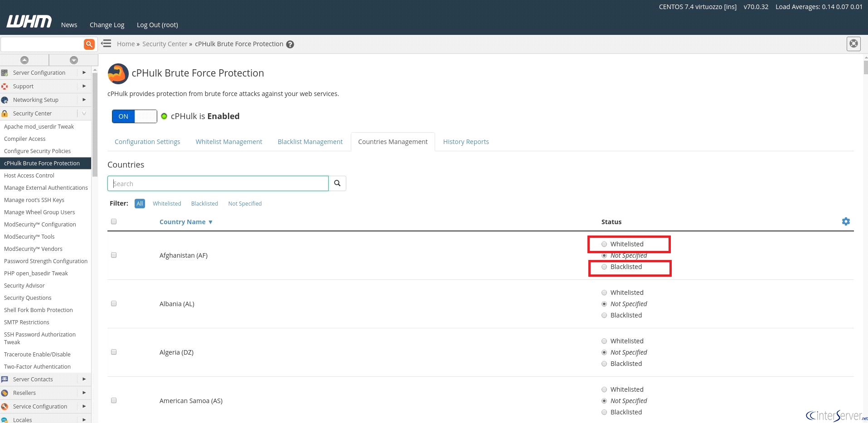Toggle the sidebar menu collapse icon
This screenshot has width=868, height=423.
click(x=106, y=43)
